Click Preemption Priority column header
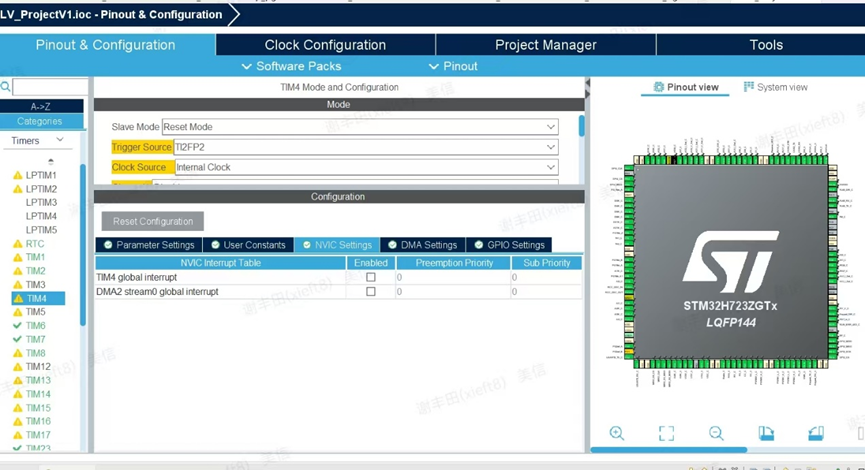The height and width of the screenshot is (470, 865). click(453, 263)
